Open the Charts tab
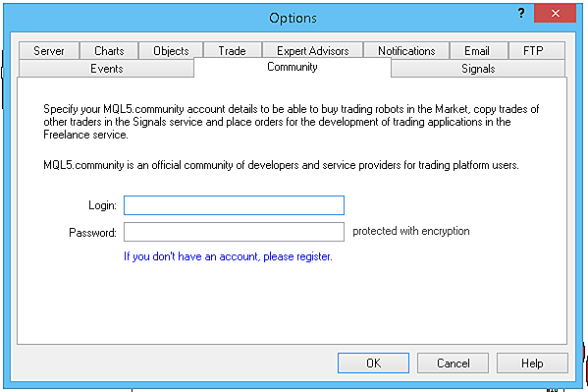This screenshot has height=392, width=588. pyautogui.click(x=109, y=50)
